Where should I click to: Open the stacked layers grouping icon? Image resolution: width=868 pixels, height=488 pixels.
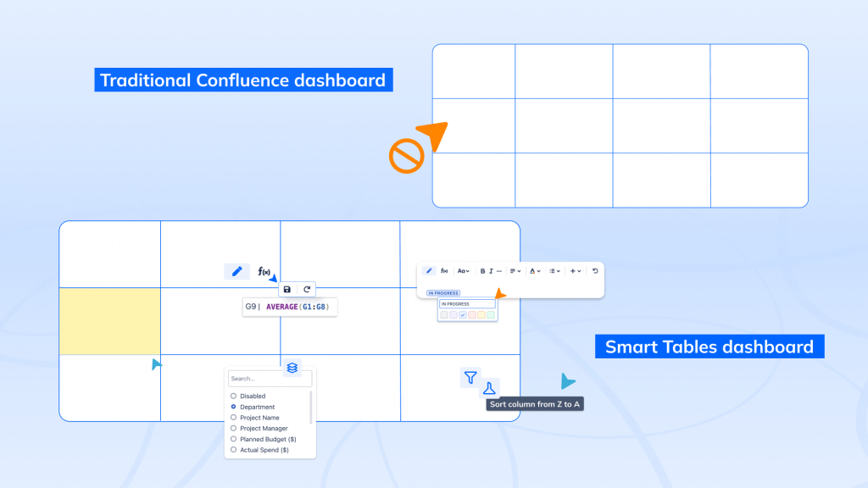[x=292, y=368]
